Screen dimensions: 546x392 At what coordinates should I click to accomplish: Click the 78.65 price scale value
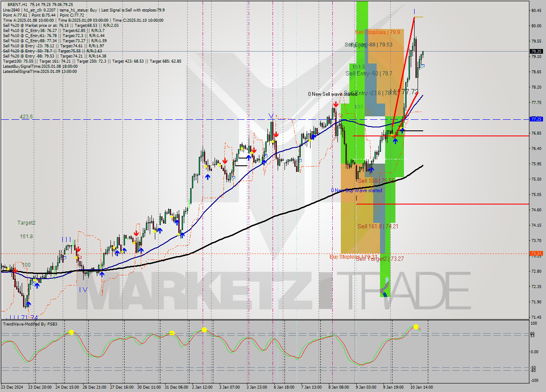[x=536, y=72]
